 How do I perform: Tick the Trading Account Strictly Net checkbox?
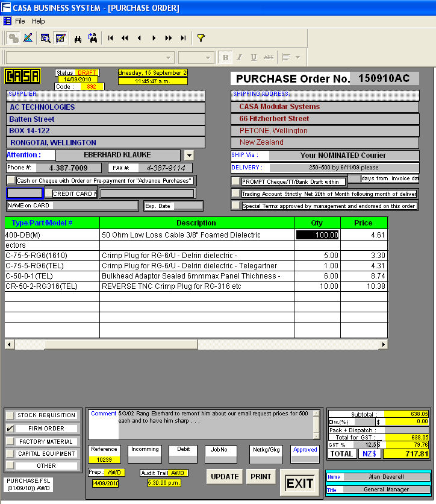tap(235, 194)
